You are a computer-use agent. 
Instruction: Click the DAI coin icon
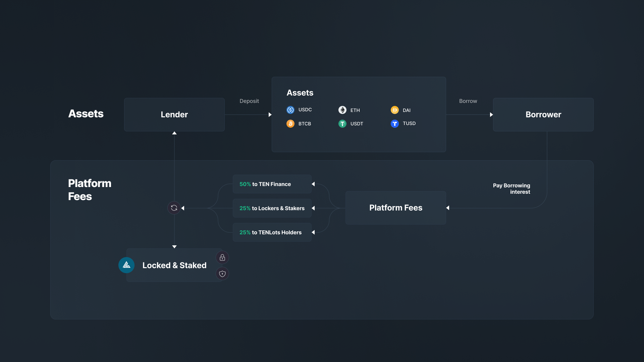click(x=395, y=110)
